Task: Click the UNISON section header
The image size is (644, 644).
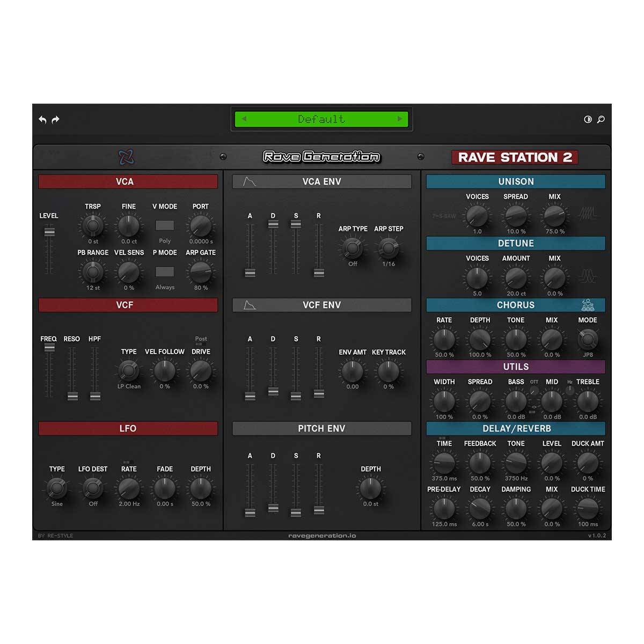Action: (516, 181)
